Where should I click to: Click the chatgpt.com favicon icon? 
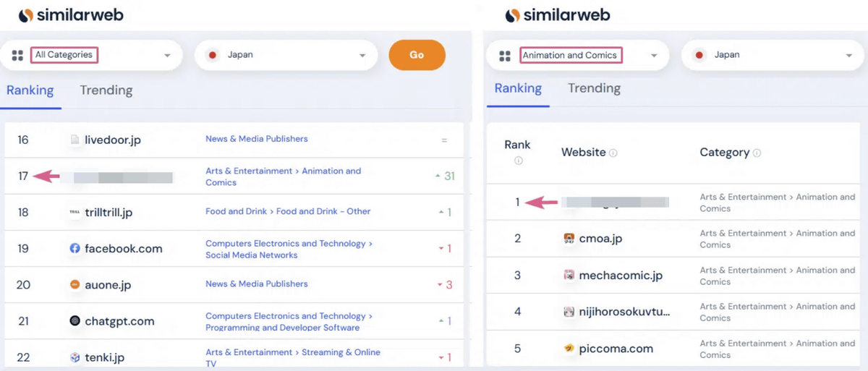coord(75,320)
